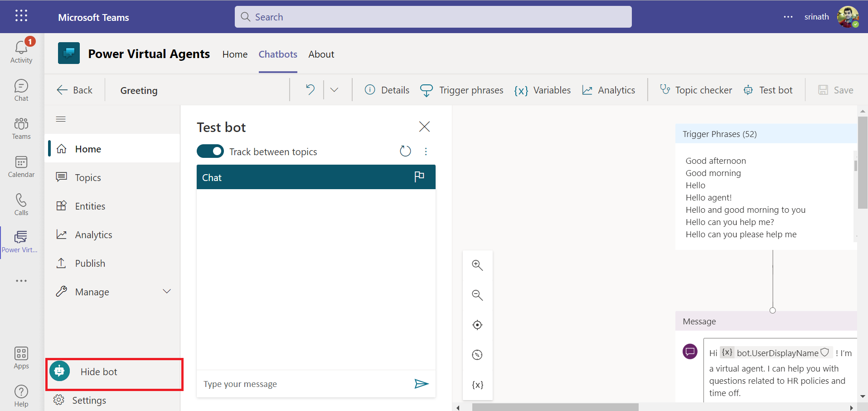Screen dimensions: 868x411
Task: Open the Teams app launcher grid
Action: 21,16
